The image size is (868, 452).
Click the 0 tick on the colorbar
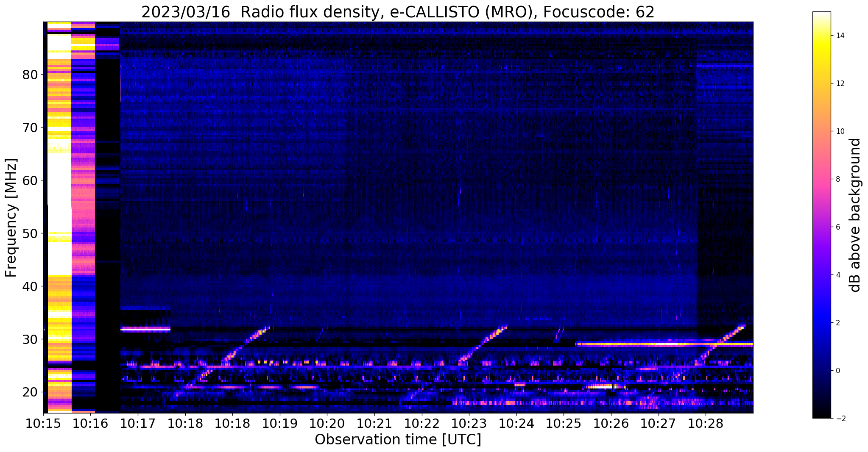(838, 371)
